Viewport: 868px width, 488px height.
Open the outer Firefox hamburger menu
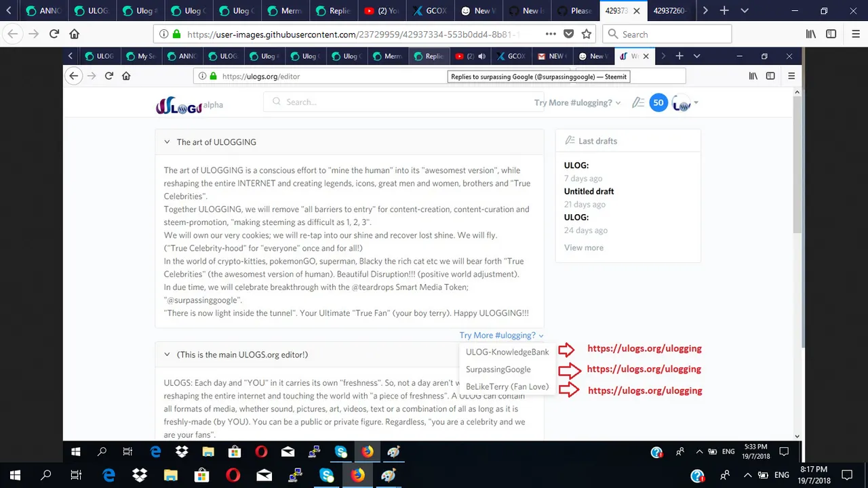856,34
